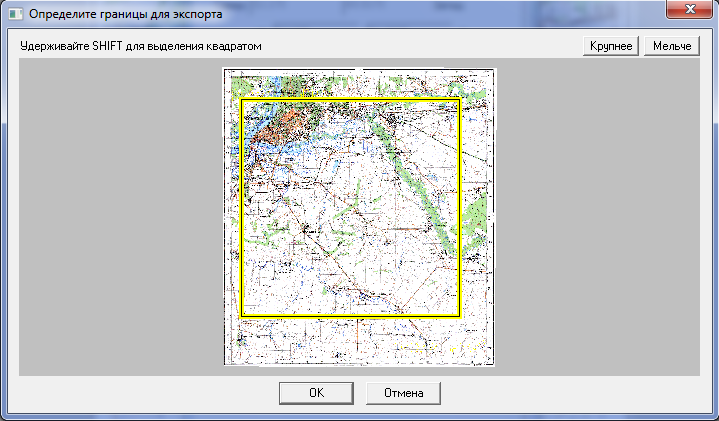Screen dimensions: 719x421
Task: Zoom in with the Крупнее button
Action: click(x=611, y=47)
